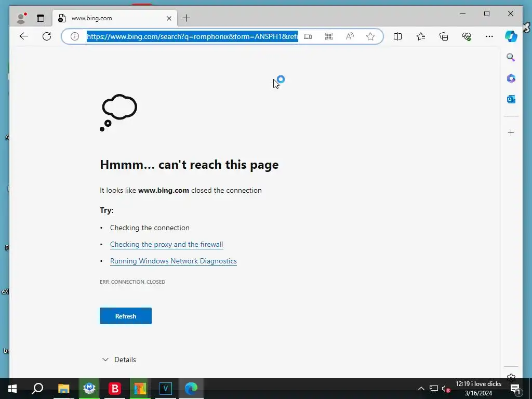Open the Windows Start menu
The height and width of the screenshot is (399, 532).
tap(12, 389)
